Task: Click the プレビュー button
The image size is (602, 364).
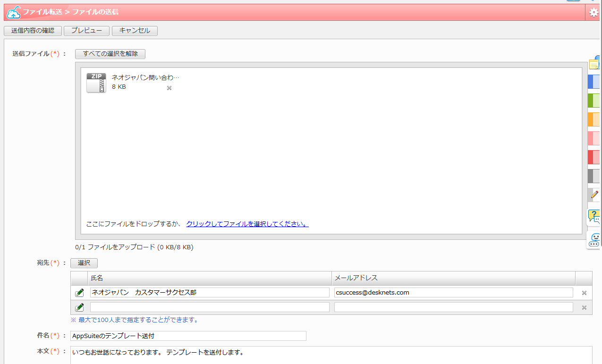Action: [x=86, y=31]
